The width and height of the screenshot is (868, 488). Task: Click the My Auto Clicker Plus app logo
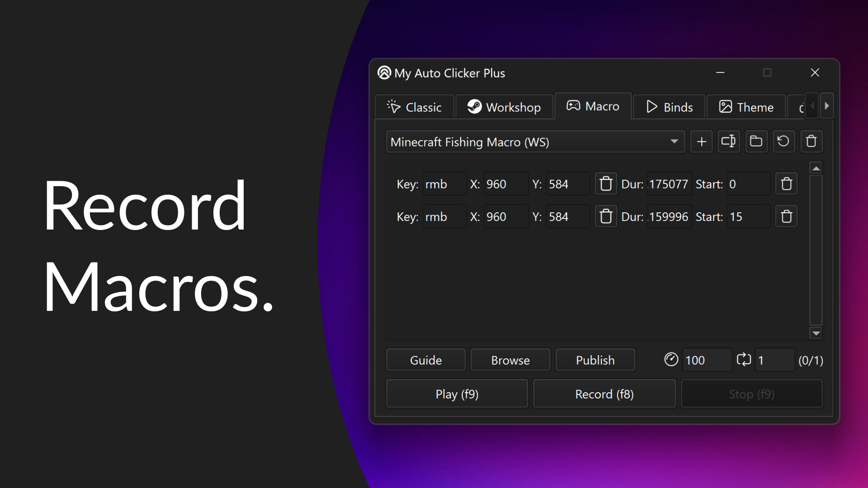(384, 73)
